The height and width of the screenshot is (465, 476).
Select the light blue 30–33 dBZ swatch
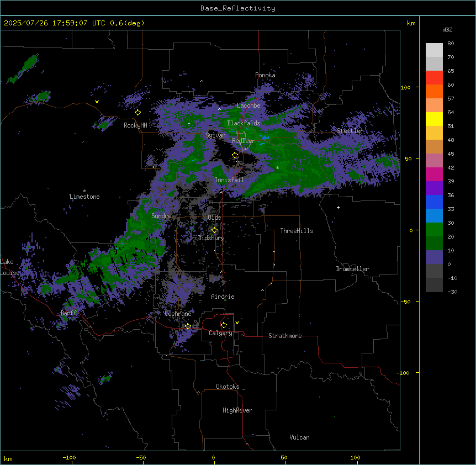pyautogui.click(x=434, y=216)
